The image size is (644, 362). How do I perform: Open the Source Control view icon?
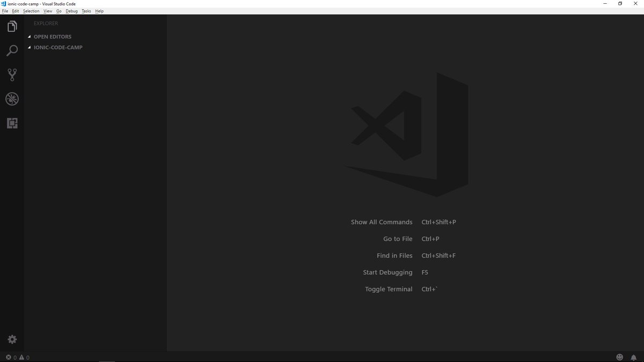[12, 75]
